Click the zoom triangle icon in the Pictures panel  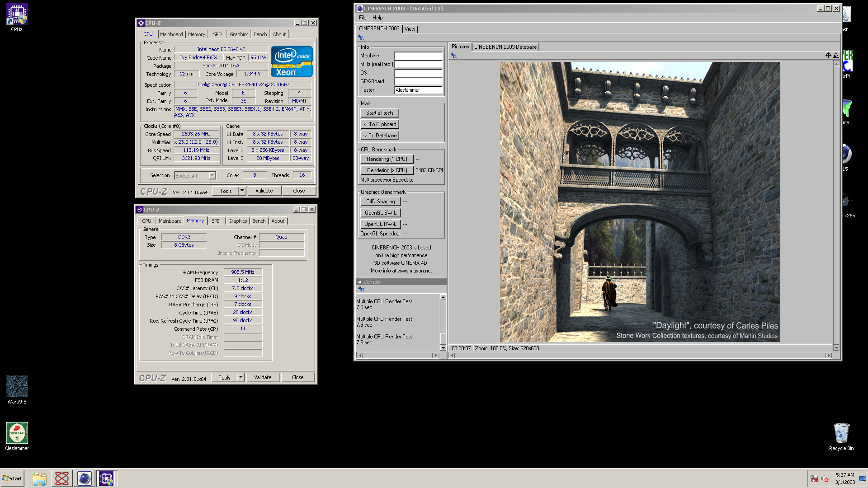[836, 56]
